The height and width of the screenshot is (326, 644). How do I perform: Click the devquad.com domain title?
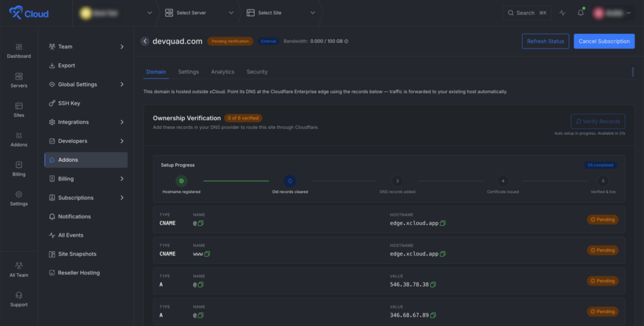177,41
